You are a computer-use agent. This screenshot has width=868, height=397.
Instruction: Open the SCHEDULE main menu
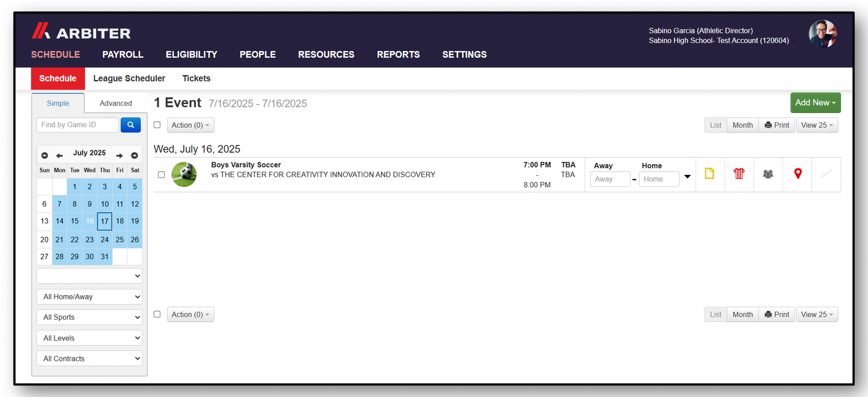click(x=56, y=54)
